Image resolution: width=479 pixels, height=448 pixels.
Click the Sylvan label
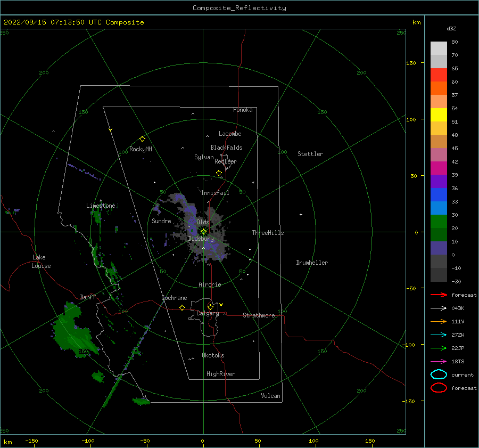pyautogui.click(x=204, y=157)
